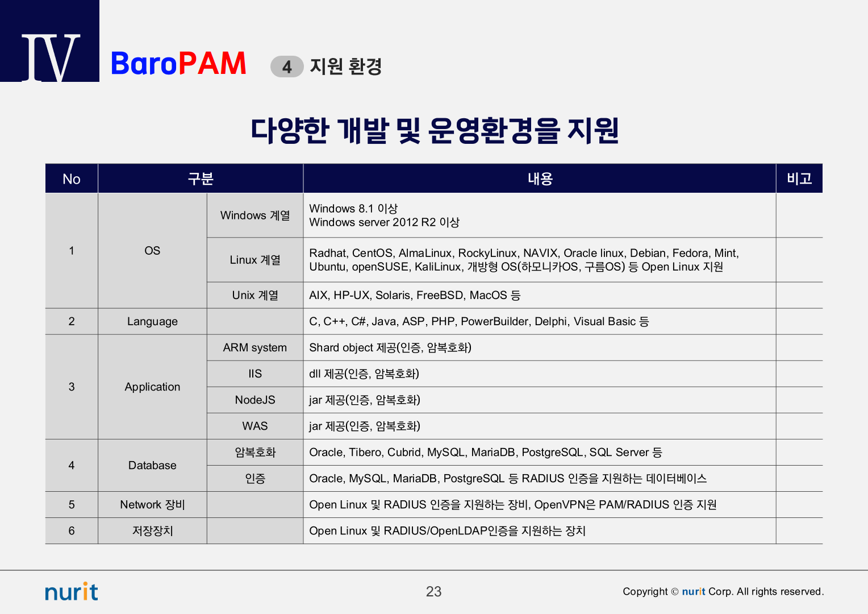This screenshot has height=614, width=868.
Task: Click row number 6 in the No column
Action: pyautogui.click(x=72, y=530)
